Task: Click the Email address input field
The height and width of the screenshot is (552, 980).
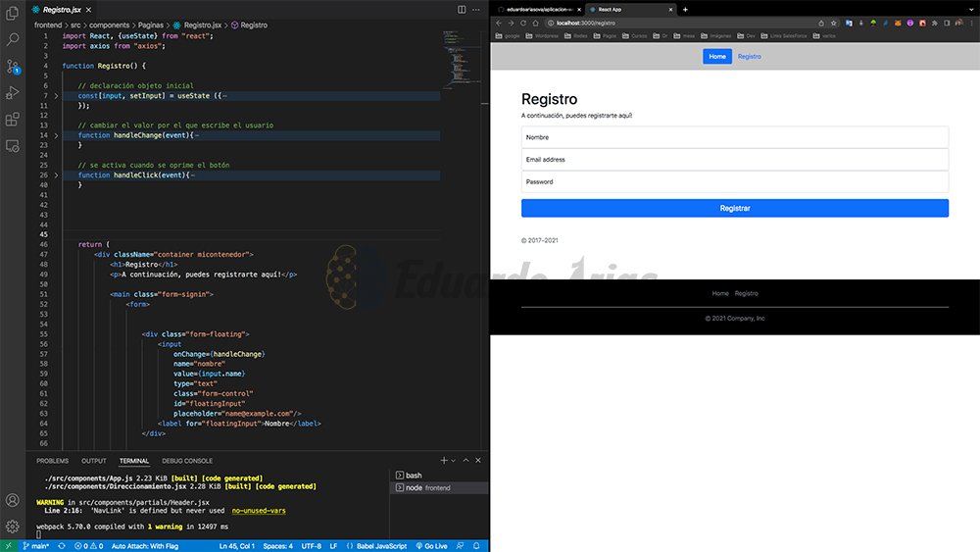Action: pyautogui.click(x=734, y=160)
